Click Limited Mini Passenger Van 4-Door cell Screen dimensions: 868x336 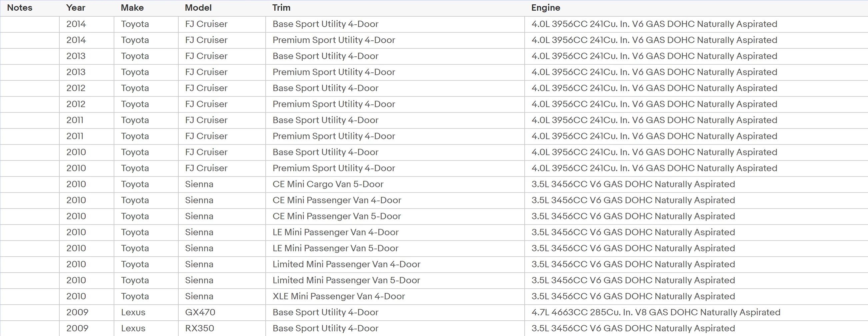coord(395,265)
